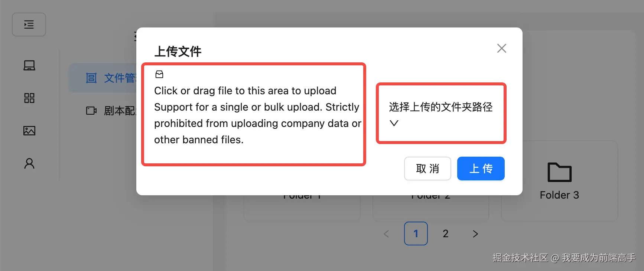644x271 pixels.
Task: Open the laptop icon in sidebar
Action: tap(29, 65)
